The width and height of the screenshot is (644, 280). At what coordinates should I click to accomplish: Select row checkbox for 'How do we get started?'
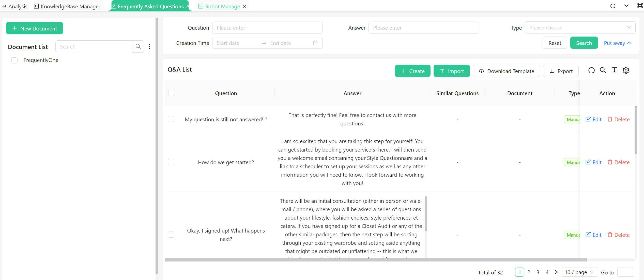(x=171, y=162)
